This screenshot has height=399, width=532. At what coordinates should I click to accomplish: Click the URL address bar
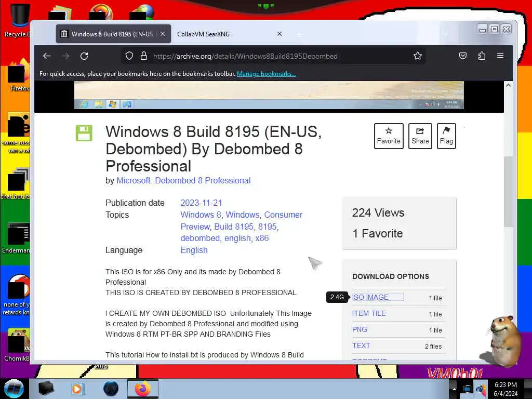(x=273, y=56)
